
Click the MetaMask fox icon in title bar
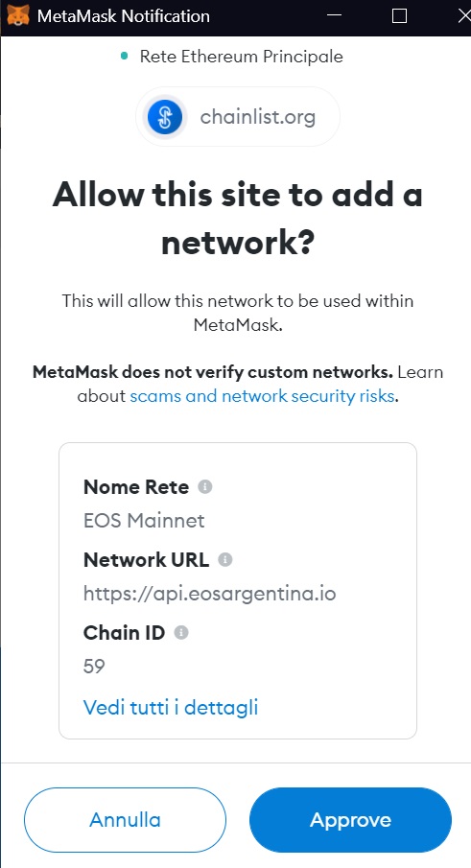[x=18, y=15]
